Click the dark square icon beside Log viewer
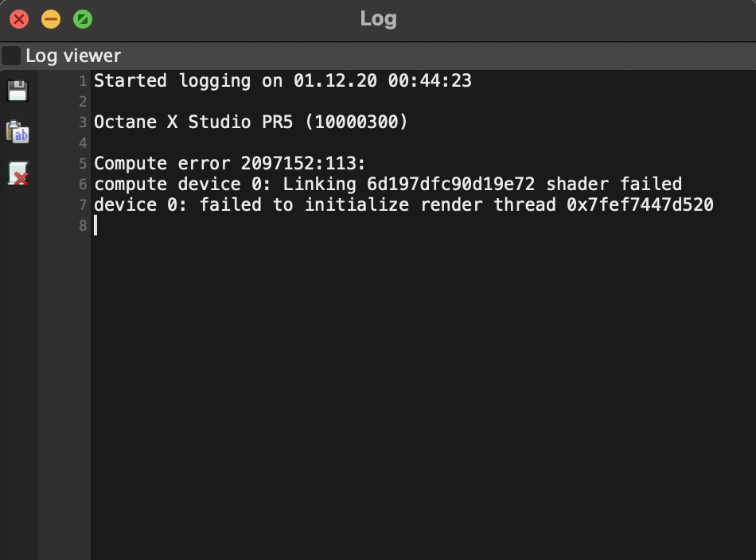This screenshot has width=756, height=560. (x=11, y=56)
